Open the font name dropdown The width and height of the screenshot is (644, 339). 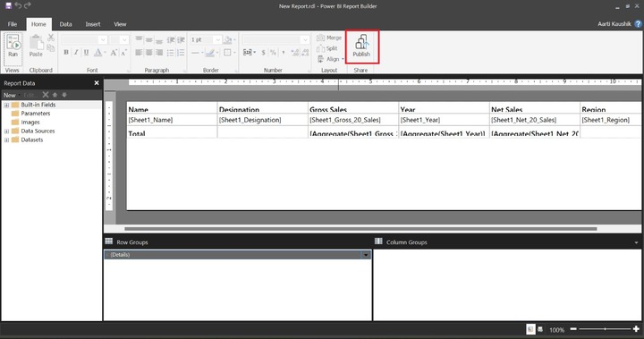[x=103, y=40]
